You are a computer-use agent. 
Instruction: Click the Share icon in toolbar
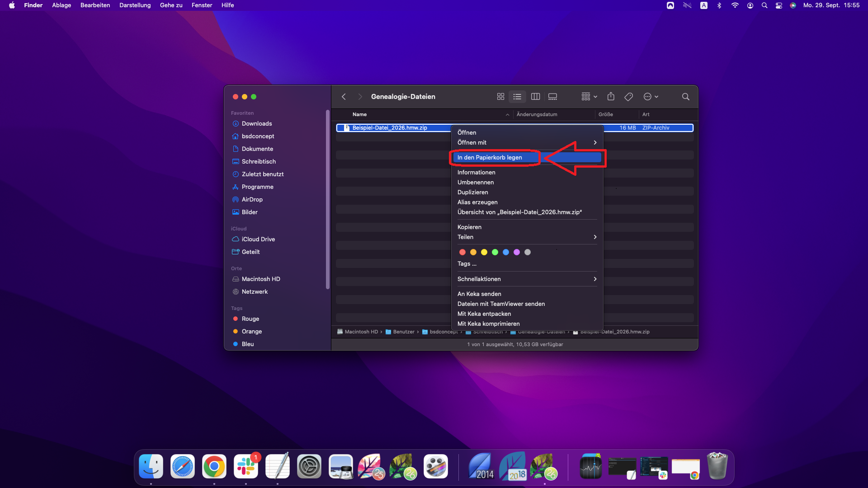pos(611,96)
